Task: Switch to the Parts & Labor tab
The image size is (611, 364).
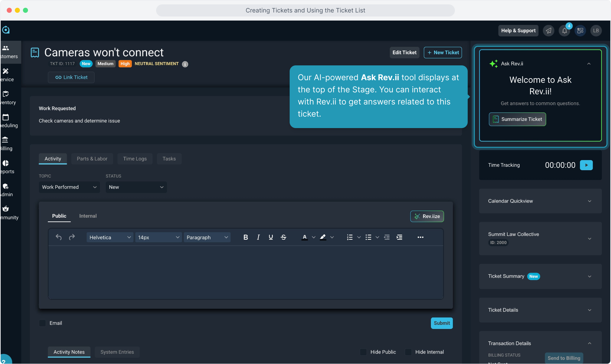Action: pyautogui.click(x=92, y=159)
